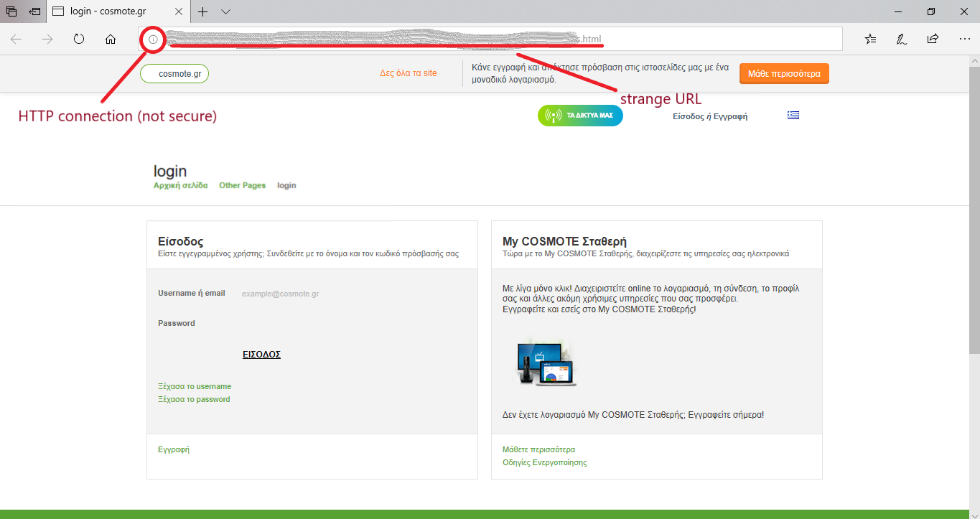Show site information icon in address bar
The height and width of the screenshot is (519, 980).
coord(153,39)
